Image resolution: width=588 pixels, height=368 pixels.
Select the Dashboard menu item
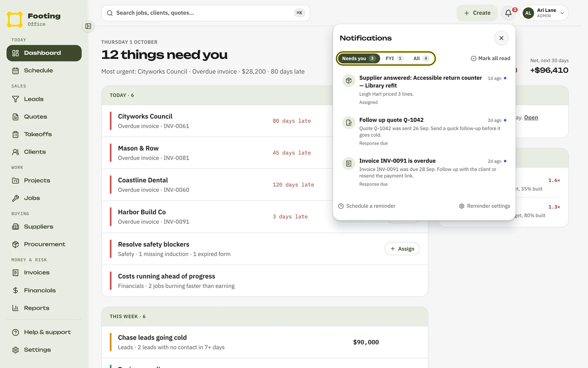click(x=44, y=53)
